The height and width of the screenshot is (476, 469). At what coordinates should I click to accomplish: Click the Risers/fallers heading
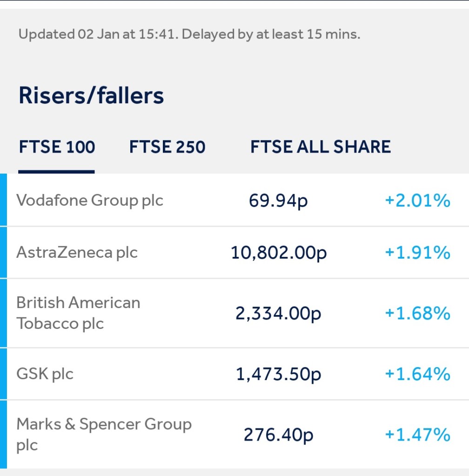(91, 95)
